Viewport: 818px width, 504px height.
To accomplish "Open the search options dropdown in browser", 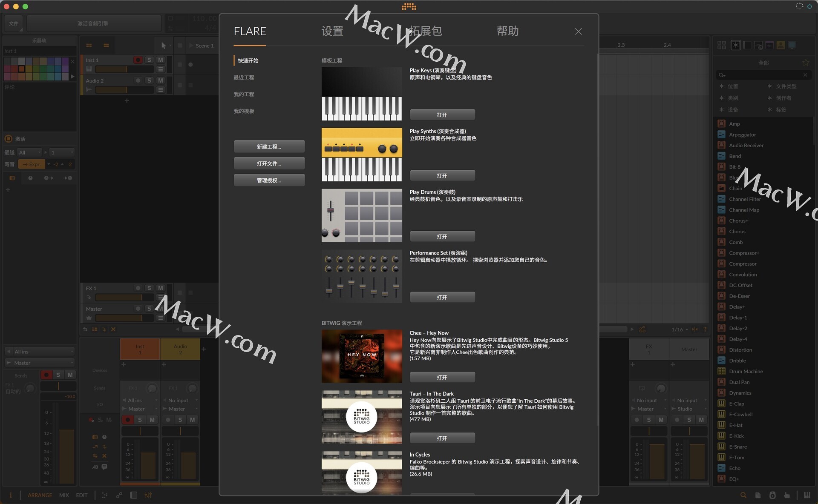I will [722, 75].
